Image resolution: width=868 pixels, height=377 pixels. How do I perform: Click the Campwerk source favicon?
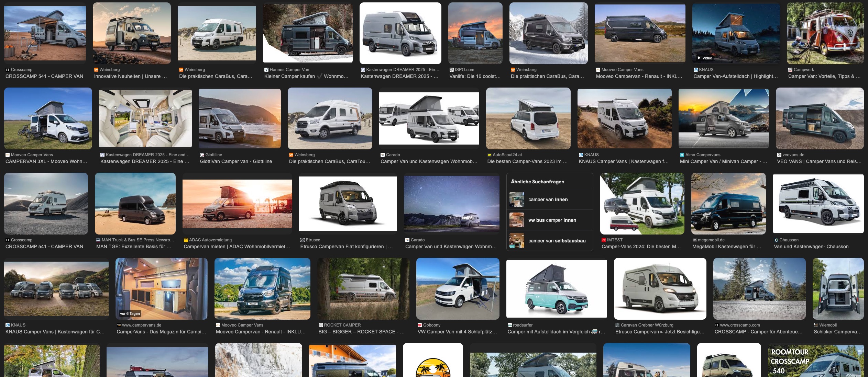790,70
